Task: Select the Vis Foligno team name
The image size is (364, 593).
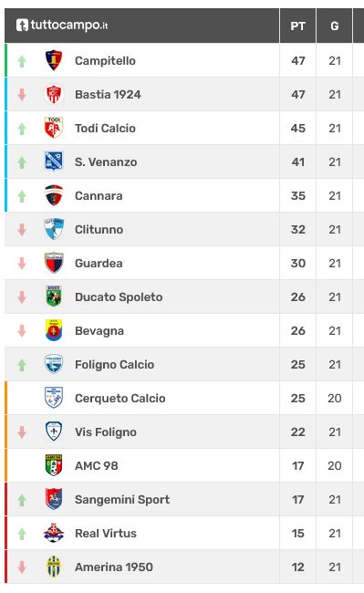Action: click(106, 432)
